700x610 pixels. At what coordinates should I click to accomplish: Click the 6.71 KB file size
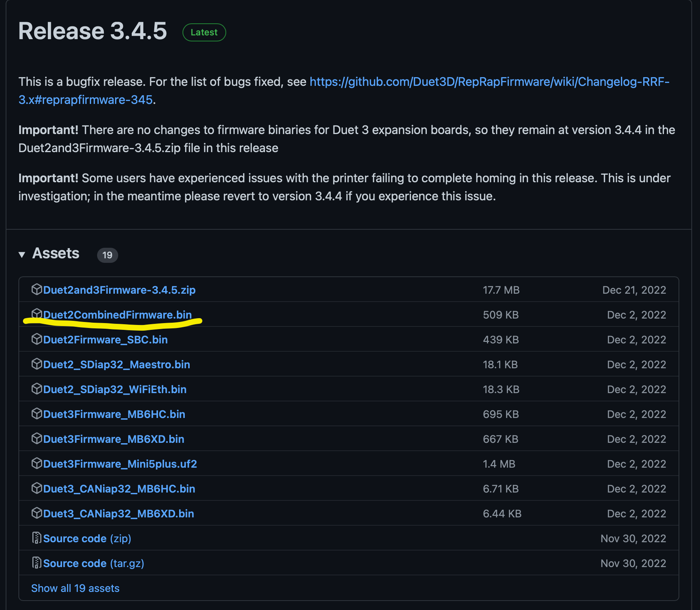(501, 489)
